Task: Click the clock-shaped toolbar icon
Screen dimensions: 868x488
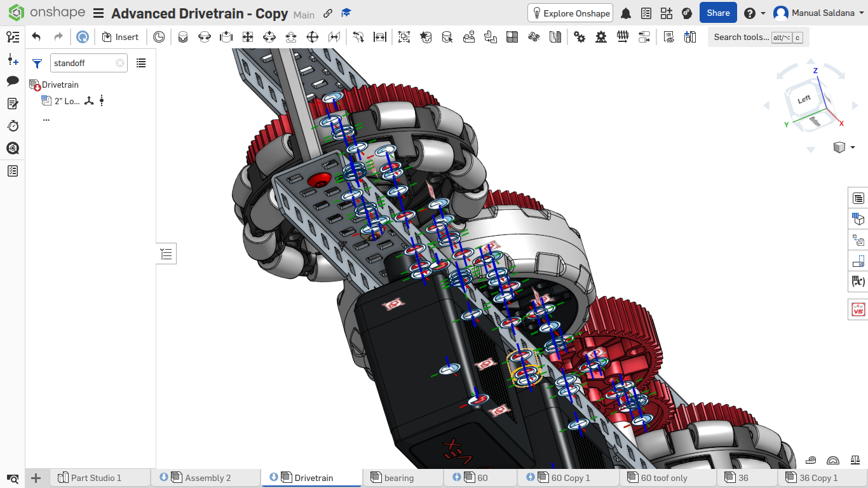Action: [x=159, y=37]
